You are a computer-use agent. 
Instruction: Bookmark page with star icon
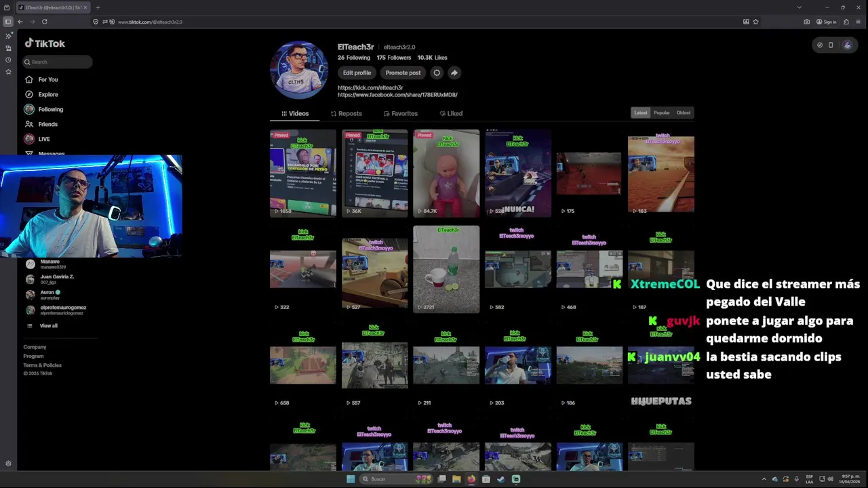pyautogui.click(x=755, y=22)
